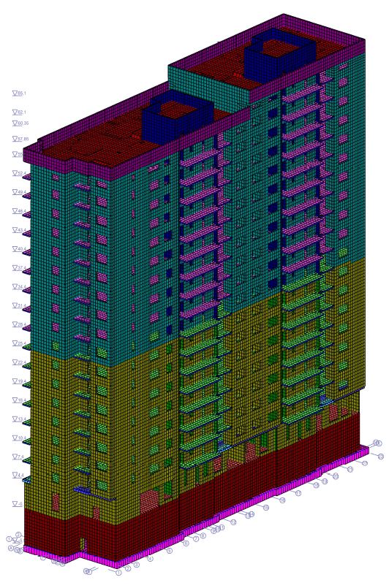
Task: Select the 22.4 level marker
Action: coord(19,362)
